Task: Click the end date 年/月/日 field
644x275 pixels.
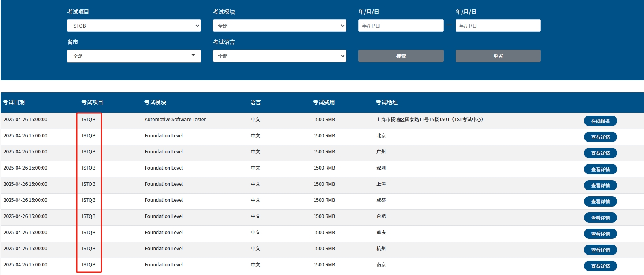Action: 498,26
